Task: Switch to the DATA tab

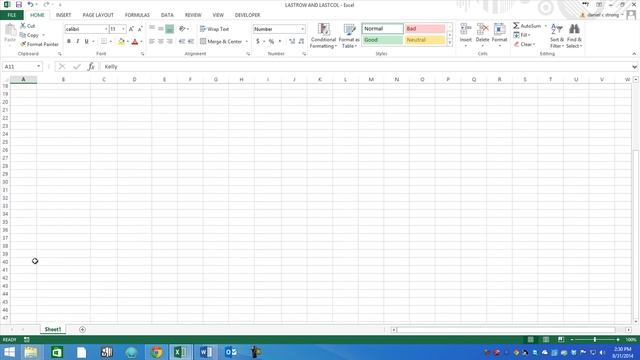Action: 167,15
